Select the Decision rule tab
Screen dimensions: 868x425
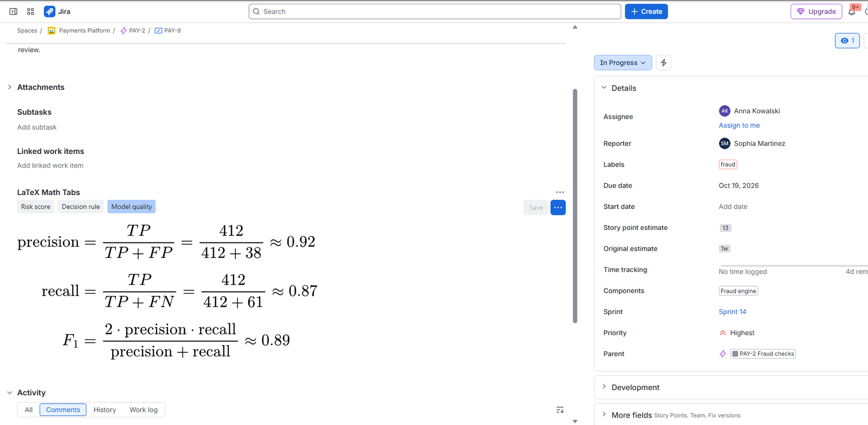81,207
